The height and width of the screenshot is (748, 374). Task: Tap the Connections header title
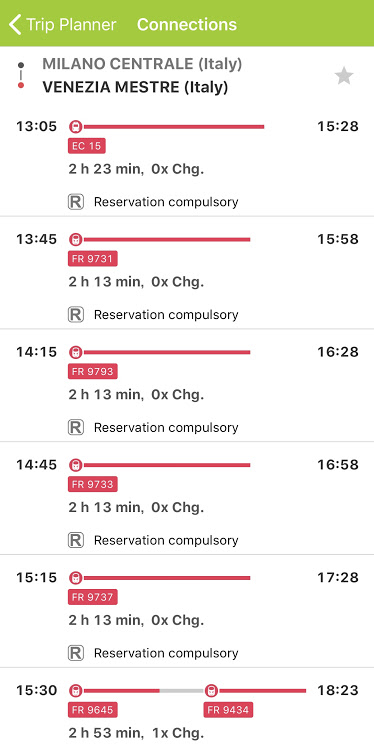[x=187, y=24]
